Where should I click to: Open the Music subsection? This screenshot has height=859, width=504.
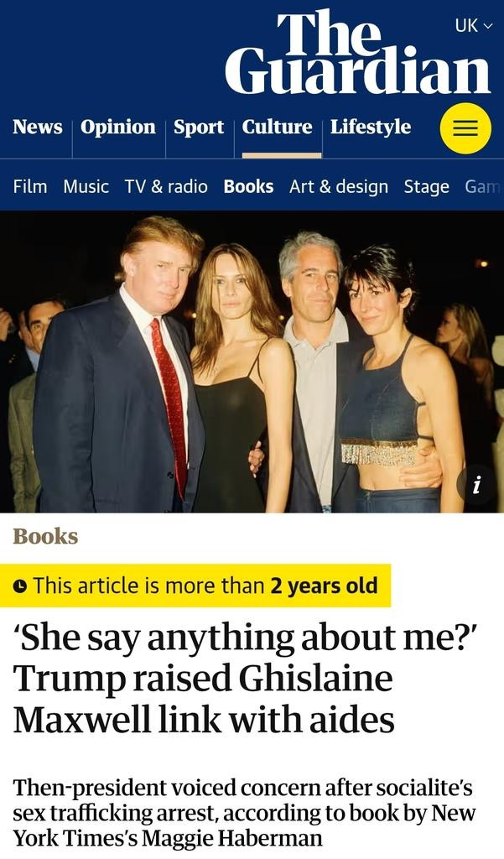click(x=86, y=187)
